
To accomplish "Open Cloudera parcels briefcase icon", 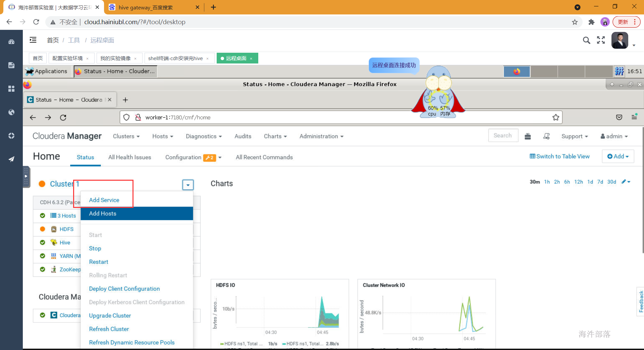I will (528, 136).
